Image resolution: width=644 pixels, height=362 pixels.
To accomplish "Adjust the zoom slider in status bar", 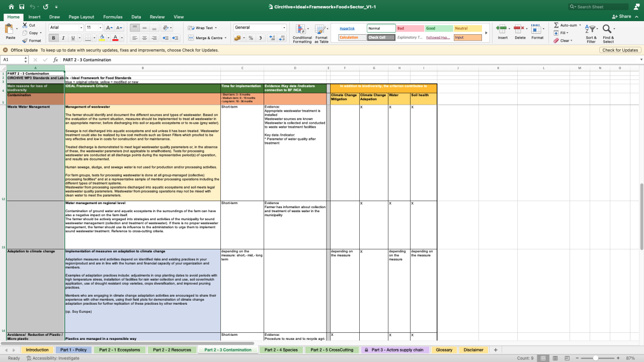I will click(596, 358).
